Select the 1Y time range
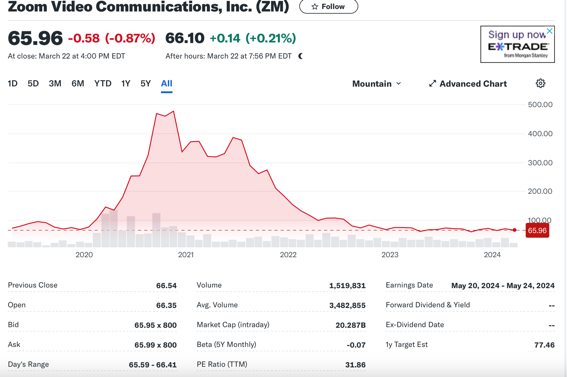The height and width of the screenshot is (377, 567). (125, 84)
